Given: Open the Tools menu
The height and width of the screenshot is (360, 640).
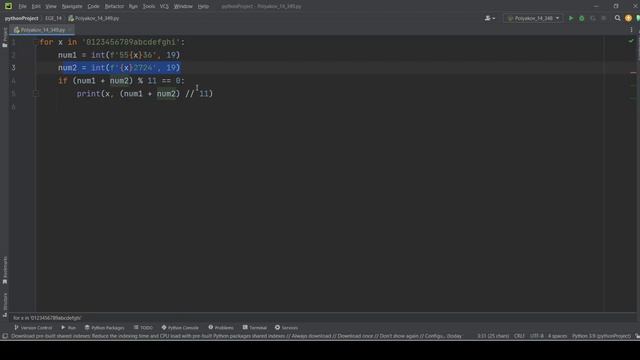Looking at the screenshot, I should click(x=149, y=7).
